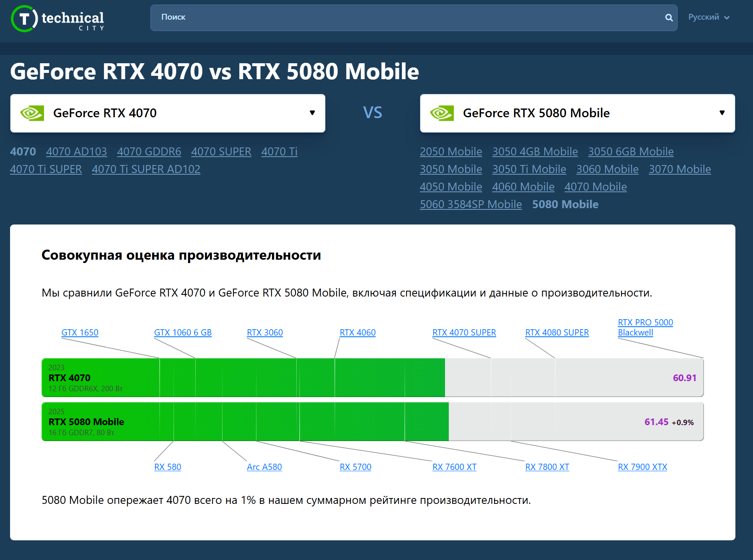Open the RTX PRO 5000 Blackwell link
The height and width of the screenshot is (560, 753).
point(645,328)
